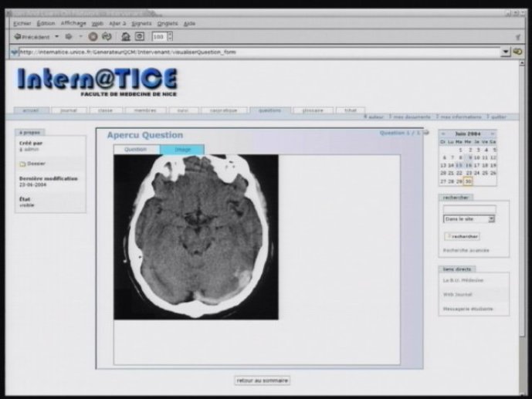Screen dimensions: 532x399
Task: Go to the membres site tab
Action: (x=146, y=110)
